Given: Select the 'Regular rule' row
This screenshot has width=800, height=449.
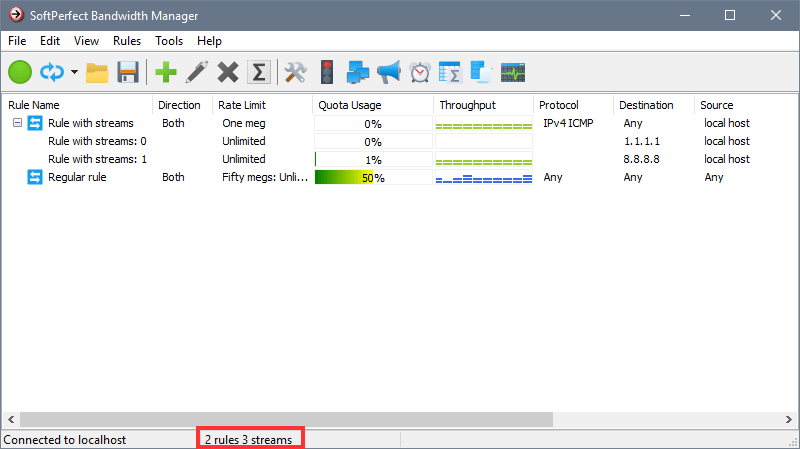Looking at the screenshot, I should [77, 177].
